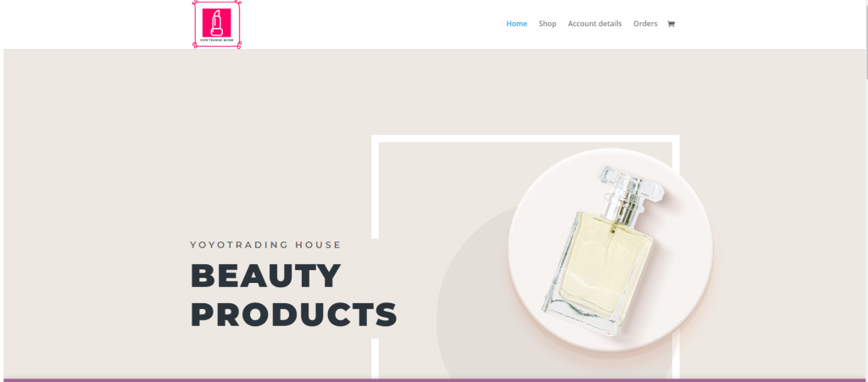Click the tiny text under logo
This screenshot has width=868, height=382.
216,41
